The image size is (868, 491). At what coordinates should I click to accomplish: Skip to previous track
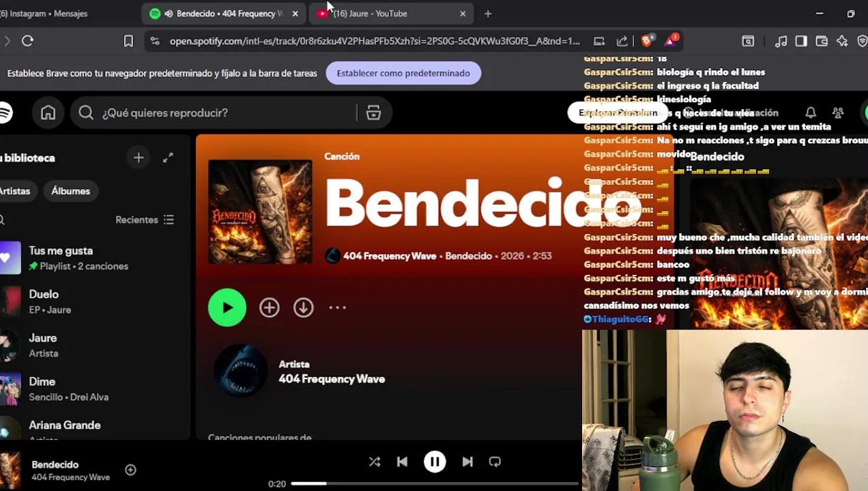point(402,462)
